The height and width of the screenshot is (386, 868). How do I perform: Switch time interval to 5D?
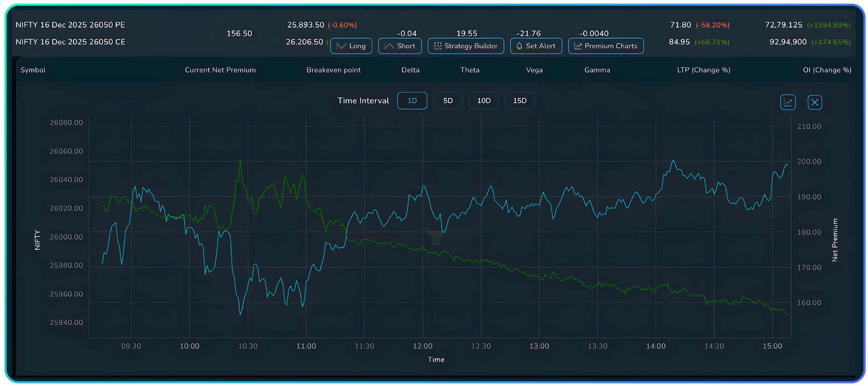click(x=448, y=101)
